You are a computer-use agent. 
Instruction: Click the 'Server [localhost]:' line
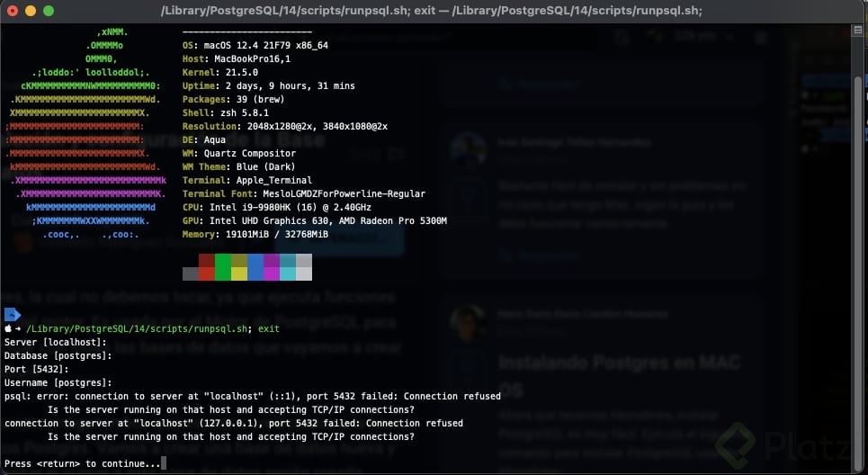56,342
